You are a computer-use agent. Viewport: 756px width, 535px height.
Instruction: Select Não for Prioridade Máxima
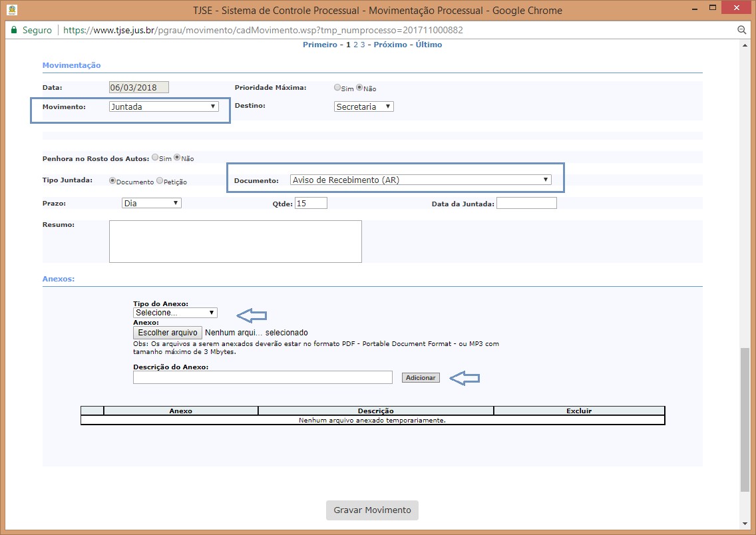pyautogui.click(x=359, y=88)
